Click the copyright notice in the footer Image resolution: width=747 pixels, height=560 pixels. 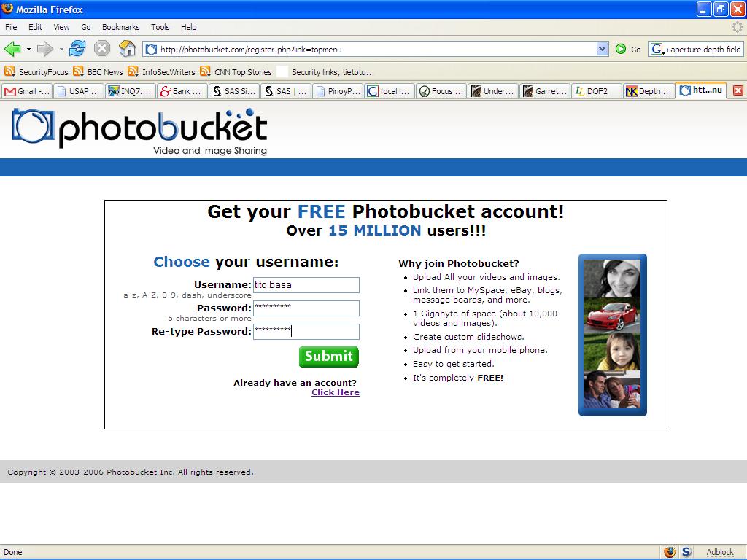131,472
